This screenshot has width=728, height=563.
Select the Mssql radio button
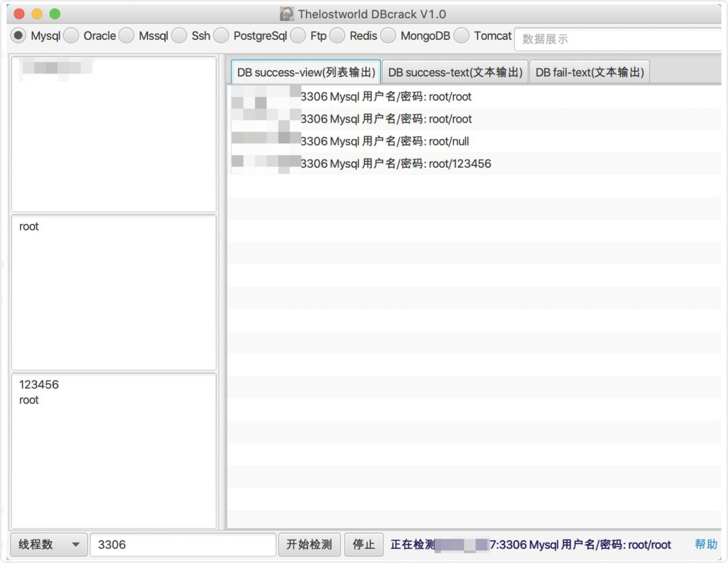pyautogui.click(x=126, y=36)
